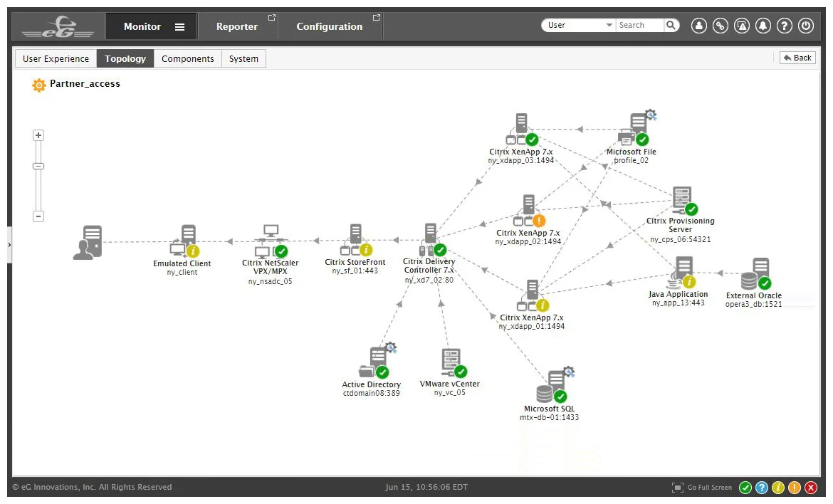Select the Emulated Client node icon
This screenshot has height=504, width=833.
pos(184,241)
